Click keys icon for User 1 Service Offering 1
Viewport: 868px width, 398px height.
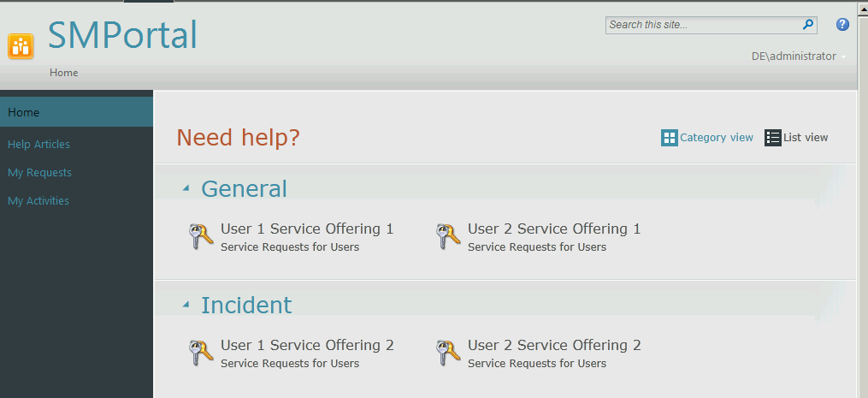(201, 236)
